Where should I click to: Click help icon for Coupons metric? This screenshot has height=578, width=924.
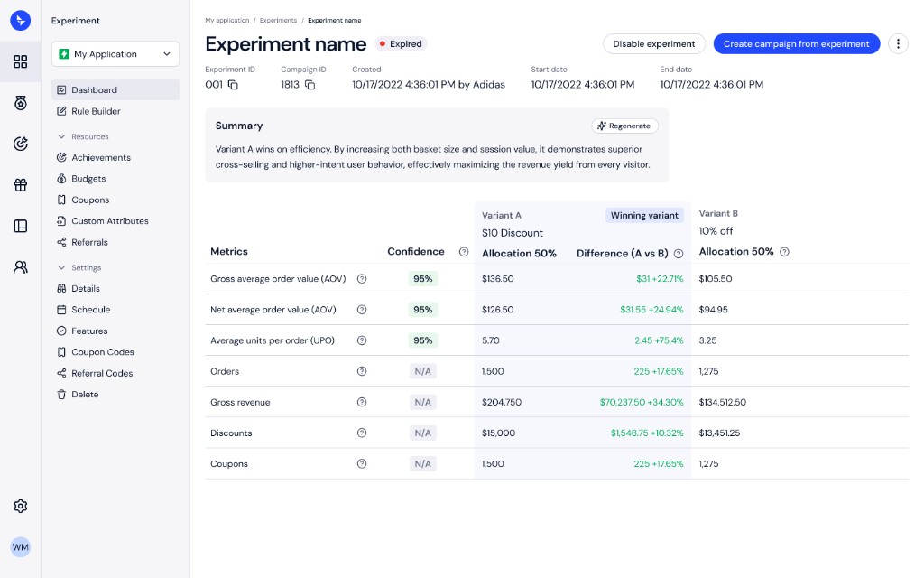(362, 463)
